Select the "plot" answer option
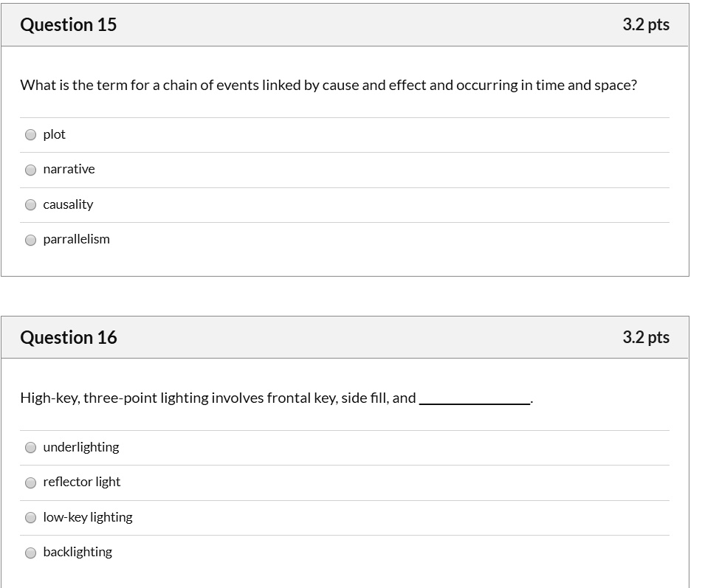 (x=54, y=134)
